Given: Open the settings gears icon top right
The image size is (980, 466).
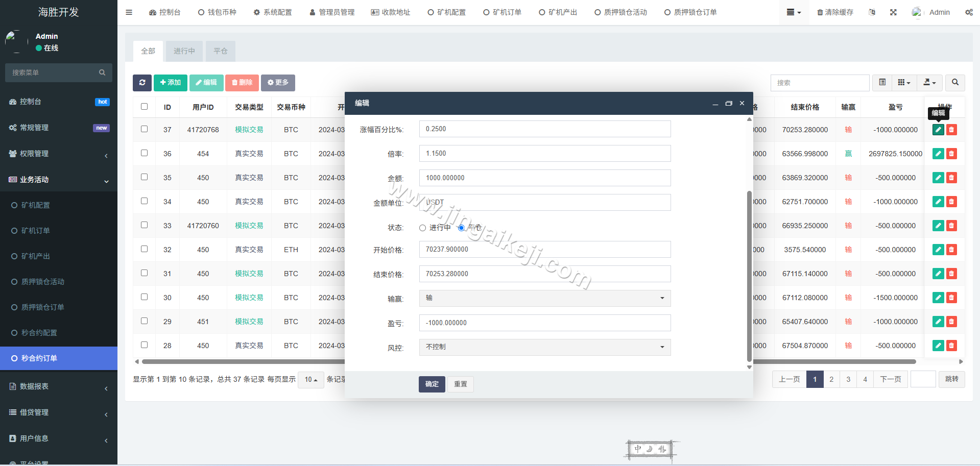Looking at the screenshot, I should [x=969, y=12].
